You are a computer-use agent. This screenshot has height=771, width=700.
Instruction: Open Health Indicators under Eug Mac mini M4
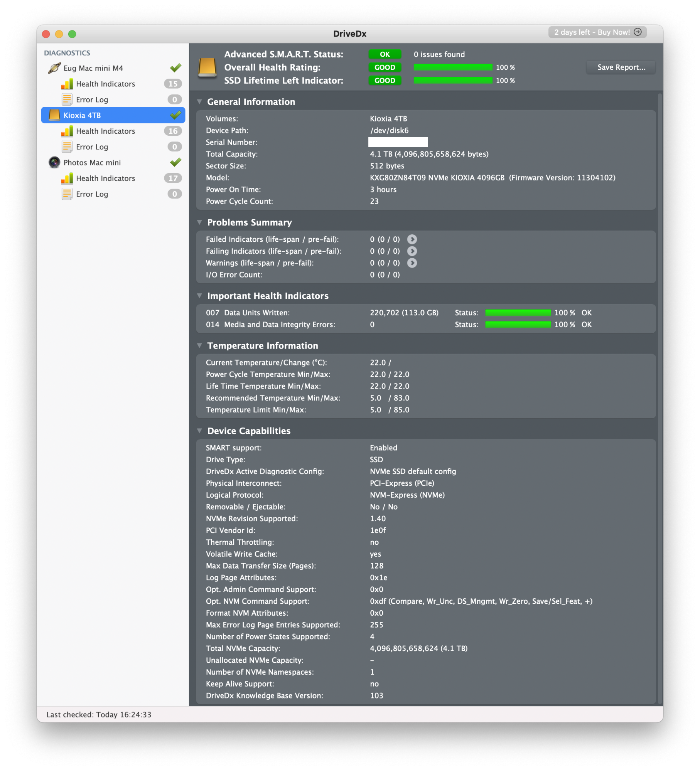pos(105,84)
